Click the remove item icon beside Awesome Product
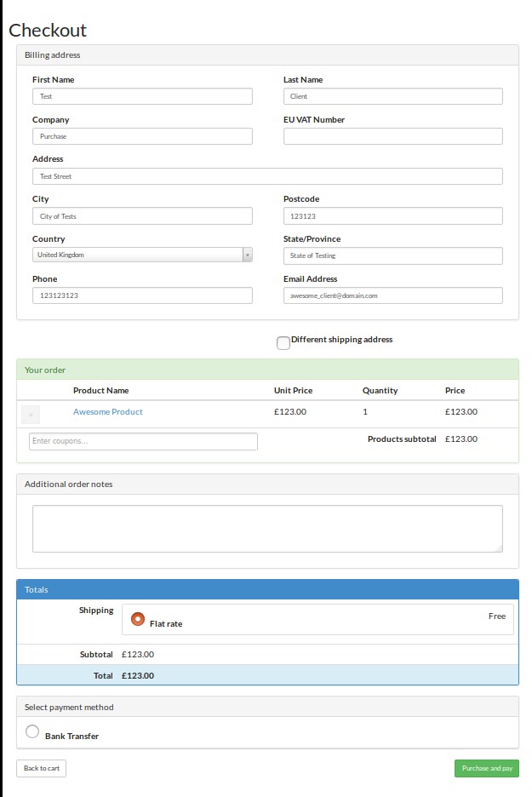This screenshot has height=797, width=532. pyautogui.click(x=30, y=415)
